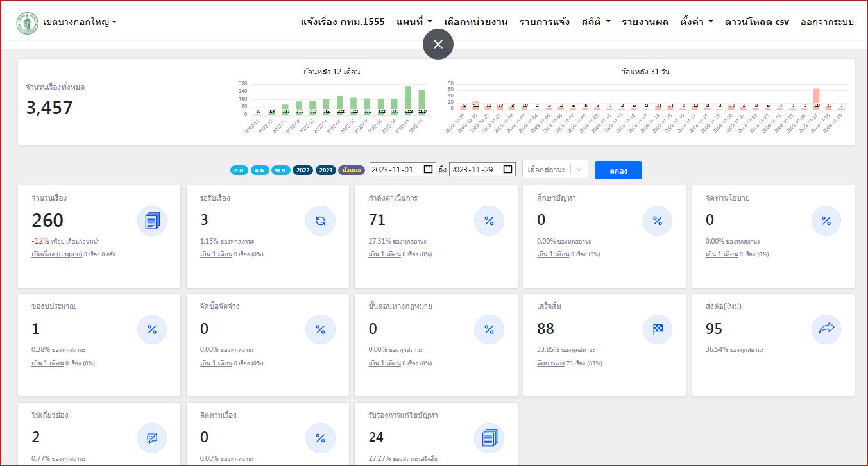
Task: Click the 88 value on เสร็จสิ้น card
Action: pos(546,329)
